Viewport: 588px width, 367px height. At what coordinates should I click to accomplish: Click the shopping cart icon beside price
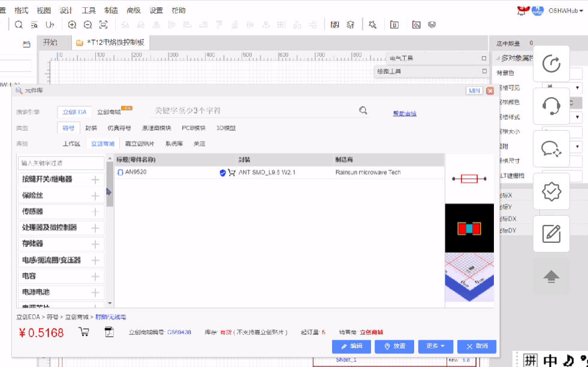click(84, 332)
